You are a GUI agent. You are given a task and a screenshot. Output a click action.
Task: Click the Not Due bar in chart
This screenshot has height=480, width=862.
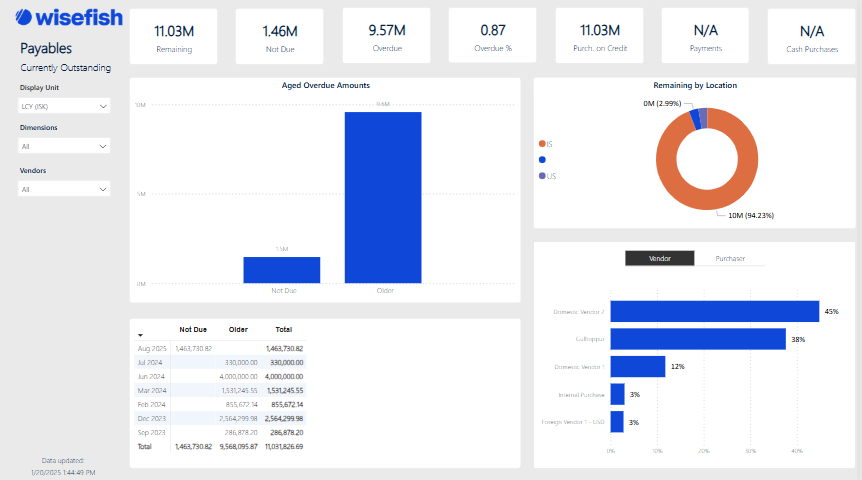pos(281,270)
